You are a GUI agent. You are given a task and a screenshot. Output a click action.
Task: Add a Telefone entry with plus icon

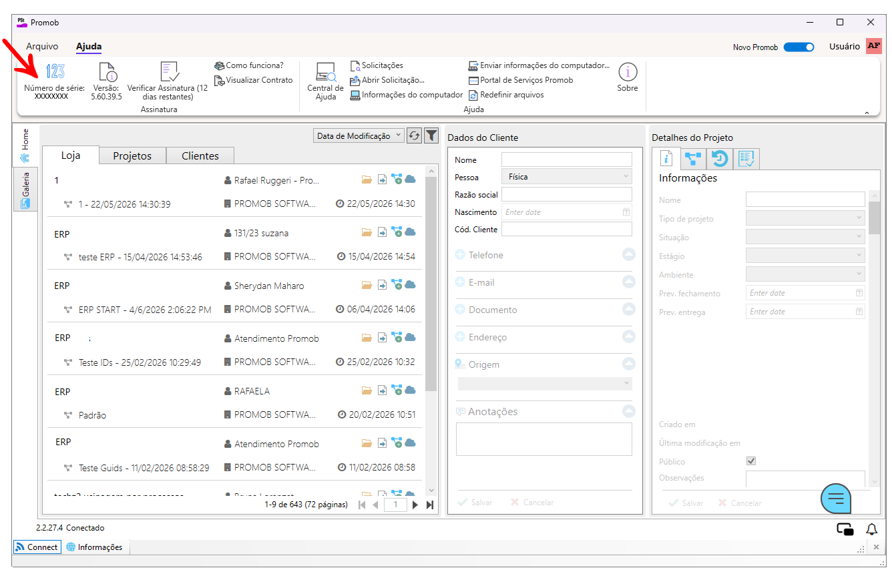coord(460,255)
